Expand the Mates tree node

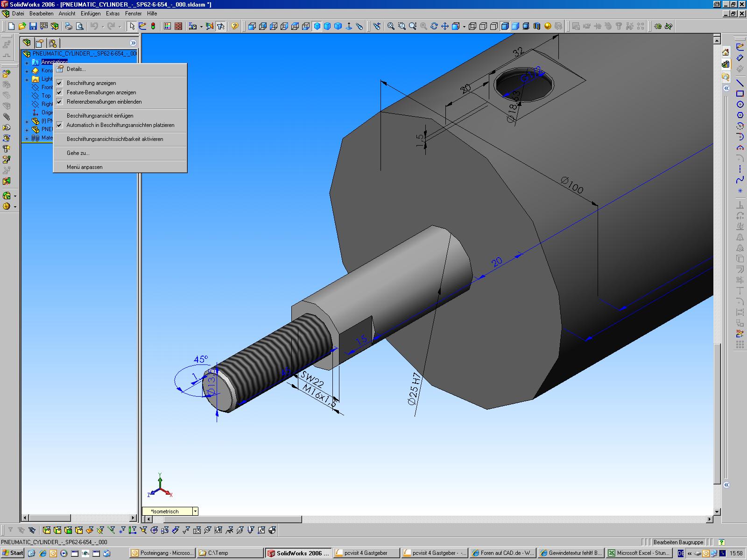coord(27,138)
